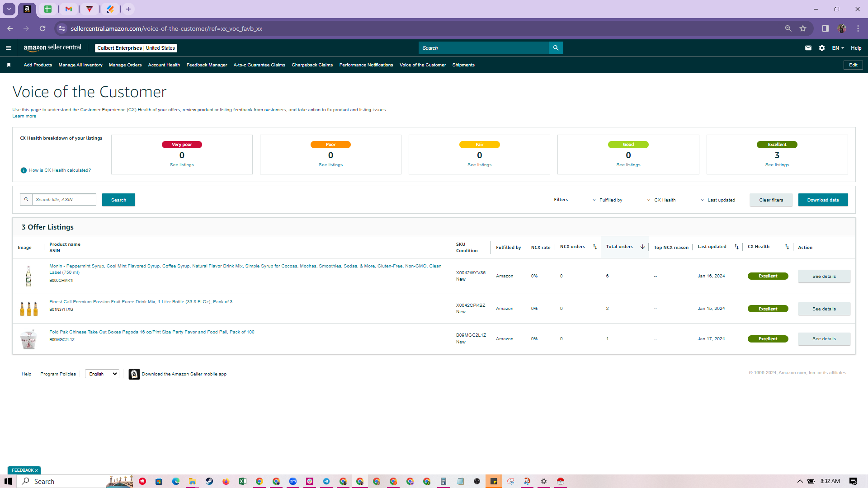The image size is (868, 488).
Task: Open the Learn more link
Action: [x=24, y=116]
